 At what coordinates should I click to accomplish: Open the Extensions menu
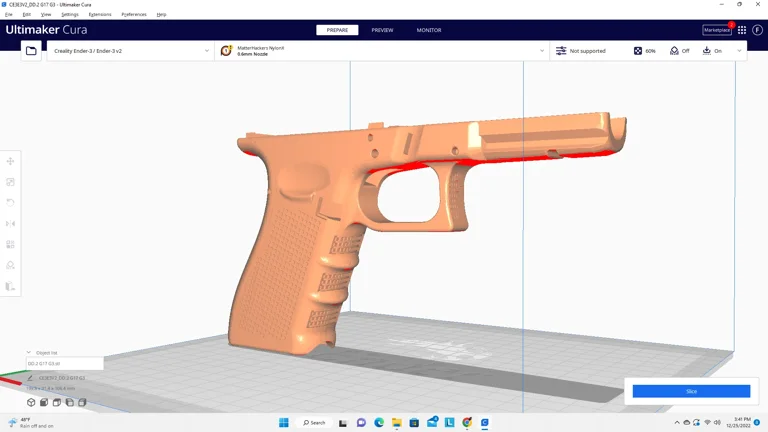100,14
